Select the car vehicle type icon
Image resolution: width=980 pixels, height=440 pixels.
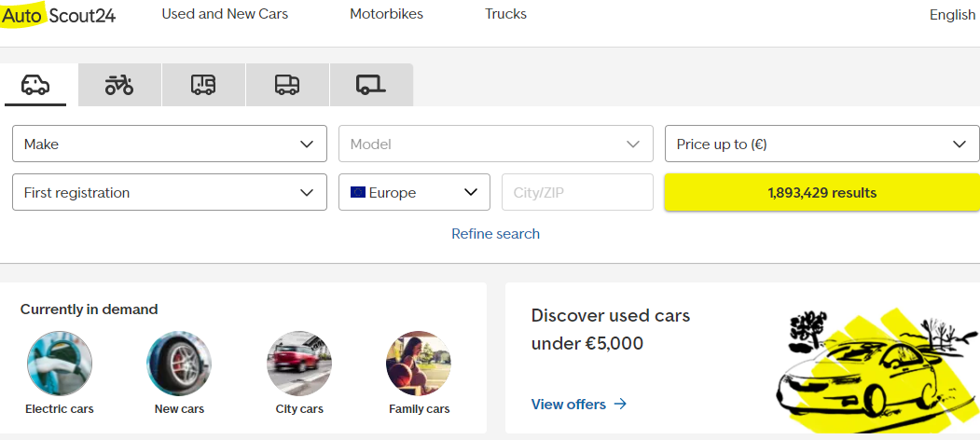coord(35,86)
